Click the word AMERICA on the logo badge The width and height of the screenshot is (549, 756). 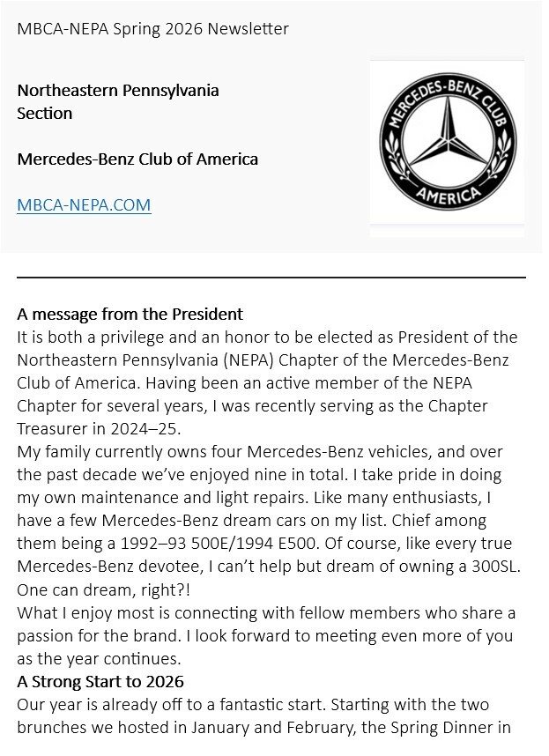pyautogui.click(x=448, y=194)
